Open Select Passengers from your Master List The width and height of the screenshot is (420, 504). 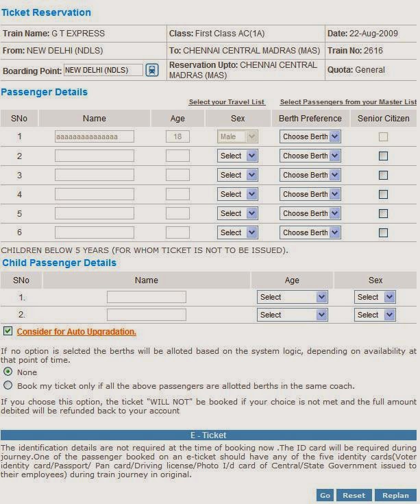(x=348, y=102)
